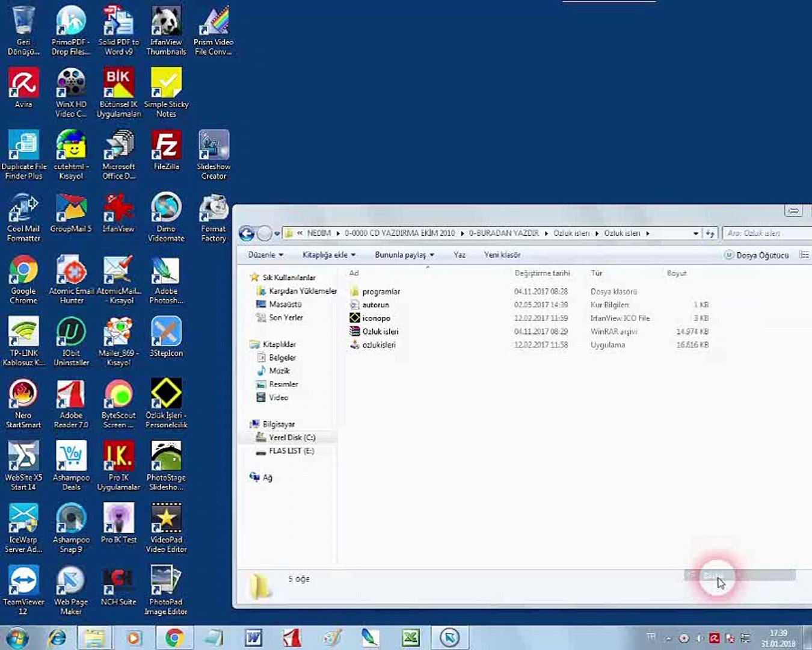Launch VideoPad Video Editor shortcut
The image size is (812, 650).
click(x=166, y=528)
